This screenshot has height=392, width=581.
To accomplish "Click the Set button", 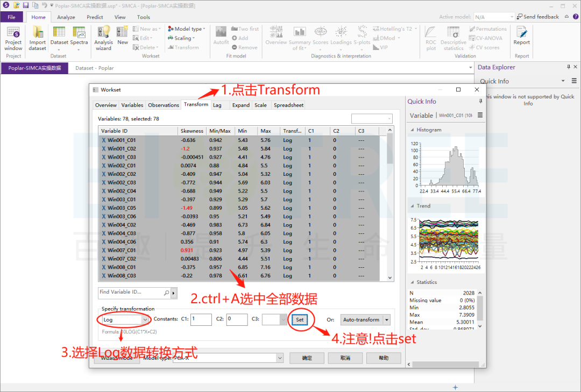I will (300, 319).
